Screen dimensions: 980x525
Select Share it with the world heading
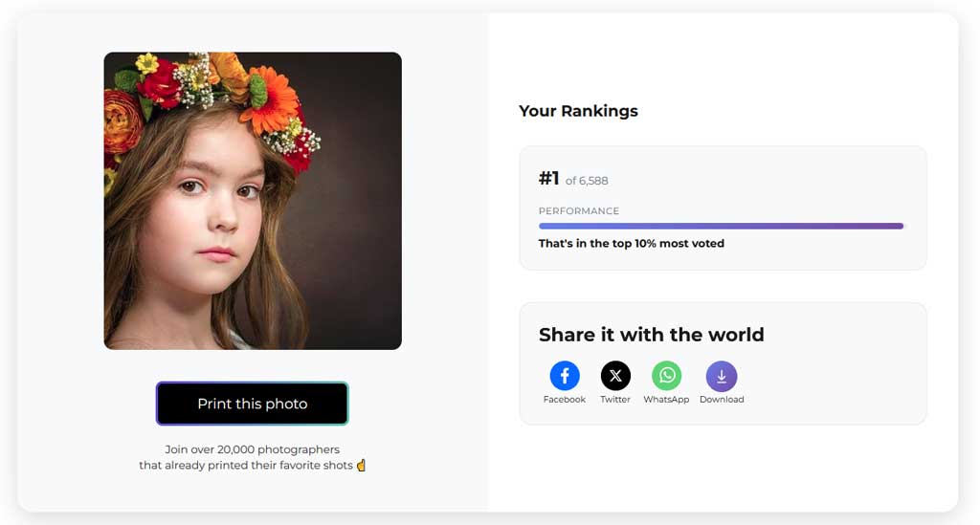tap(651, 335)
